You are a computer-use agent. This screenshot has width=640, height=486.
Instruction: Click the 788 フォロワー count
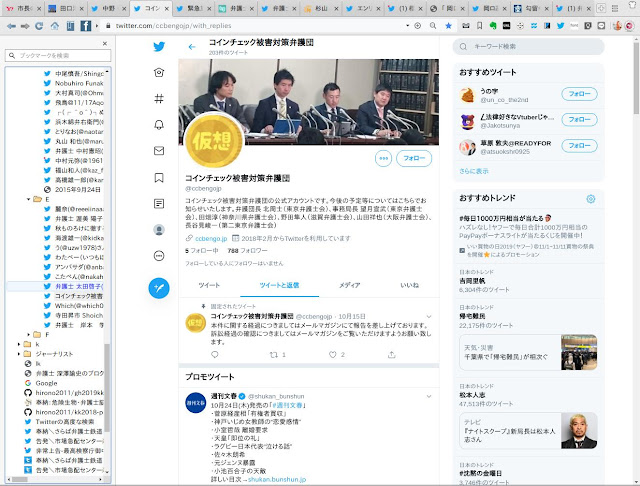point(247,251)
